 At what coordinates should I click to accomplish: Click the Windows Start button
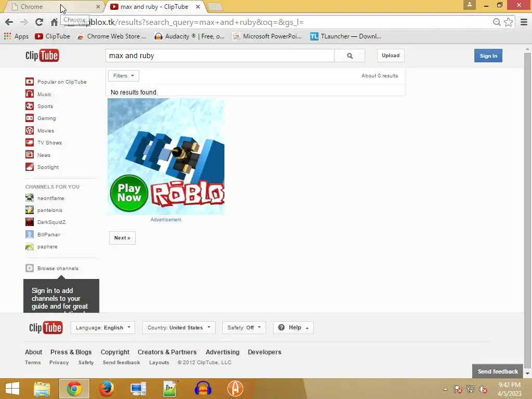12,389
